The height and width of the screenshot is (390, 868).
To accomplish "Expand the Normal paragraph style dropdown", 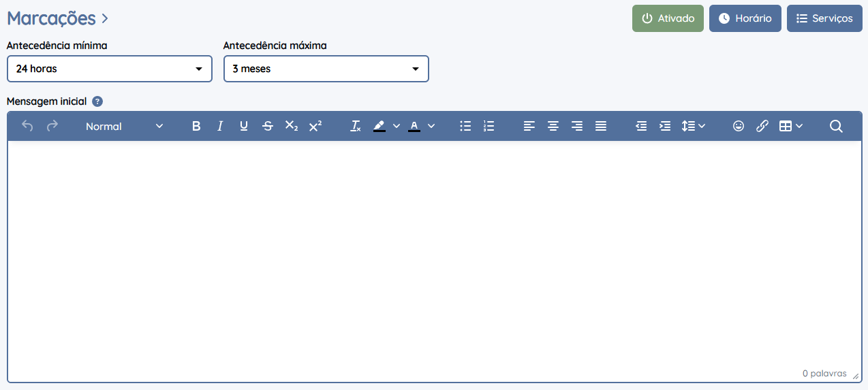I will (x=124, y=126).
